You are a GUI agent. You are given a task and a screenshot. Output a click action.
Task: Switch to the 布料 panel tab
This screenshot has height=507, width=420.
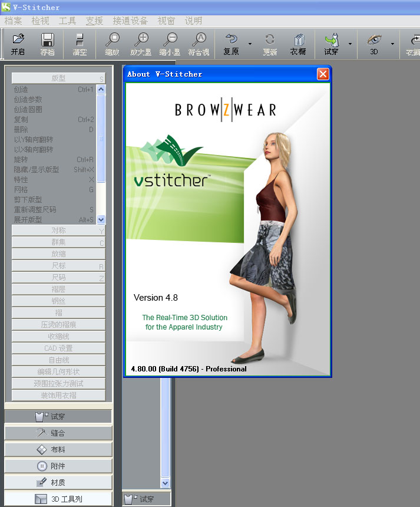pos(58,449)
